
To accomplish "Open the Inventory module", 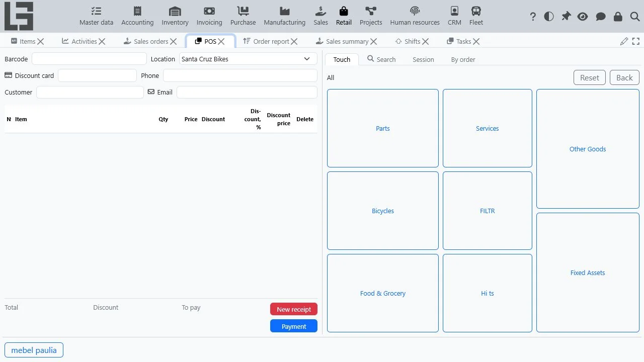I will pos(175,16).
